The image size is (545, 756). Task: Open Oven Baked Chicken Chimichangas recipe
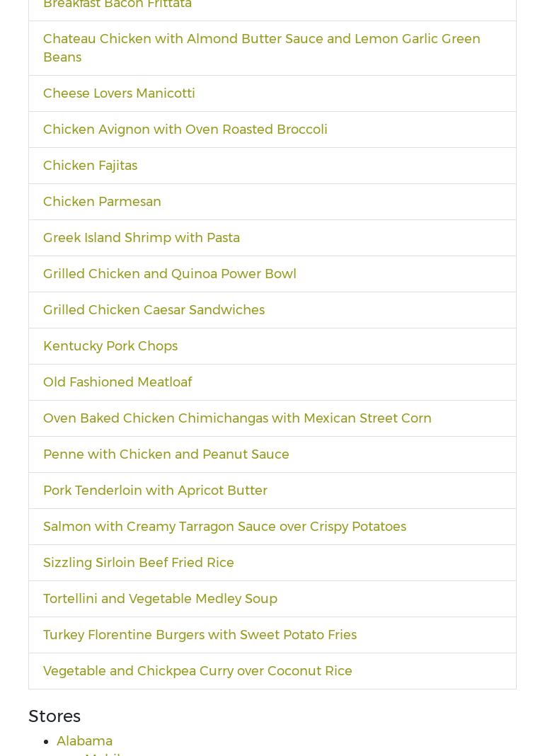[237, 418]
